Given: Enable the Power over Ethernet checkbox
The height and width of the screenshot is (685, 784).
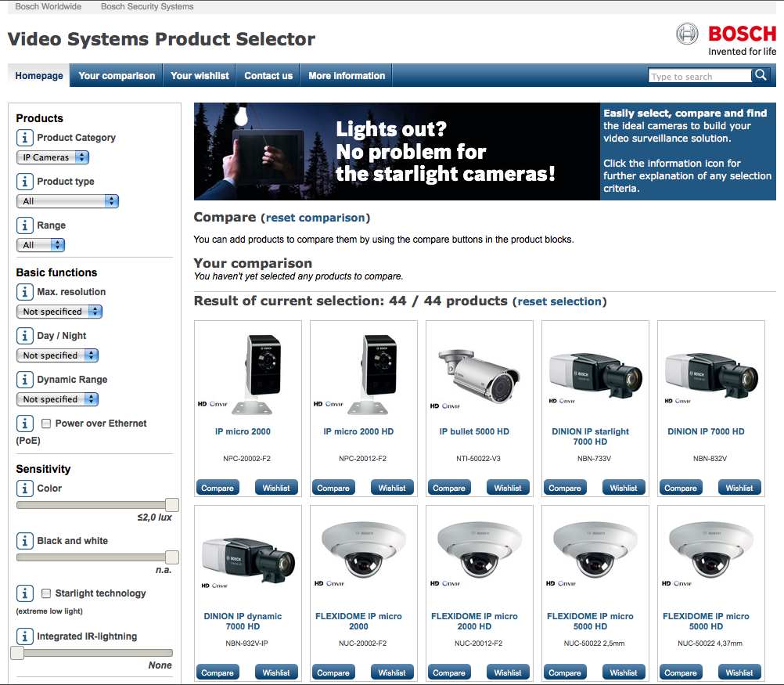Looking at the screenshot, I should pyautogui.click(x=46, y=424).
